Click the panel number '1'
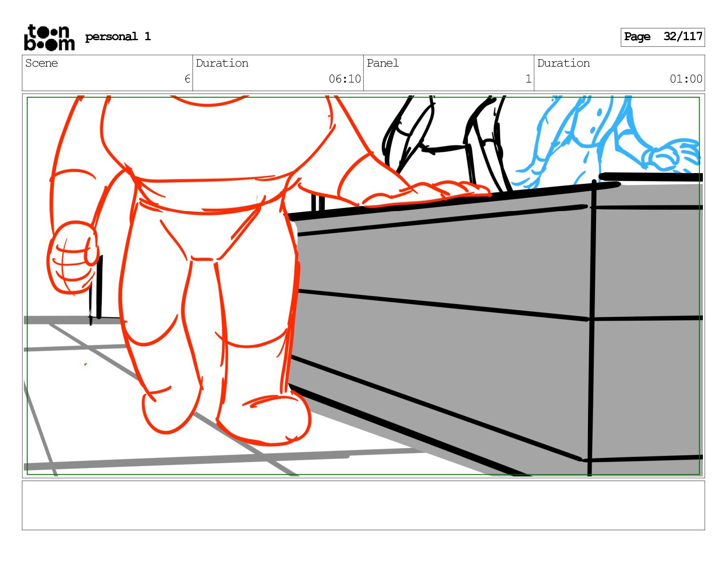Image resolution: width=728 pixels, height=563 pixels. (528, 79)
